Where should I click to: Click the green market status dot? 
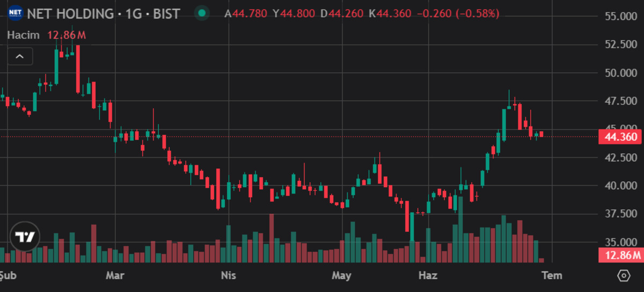201,13
